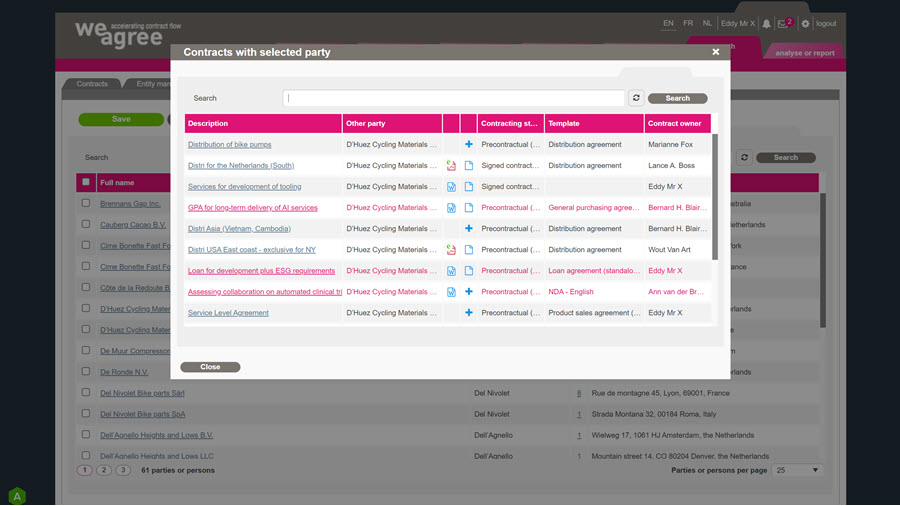Open PDF icon in Distri for the Netherlands row

point(451,166)
